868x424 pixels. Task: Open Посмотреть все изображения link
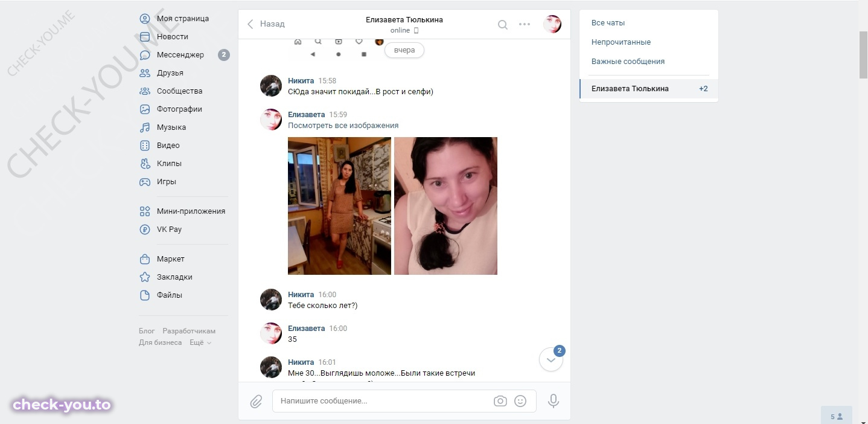(x=343, y=126)
